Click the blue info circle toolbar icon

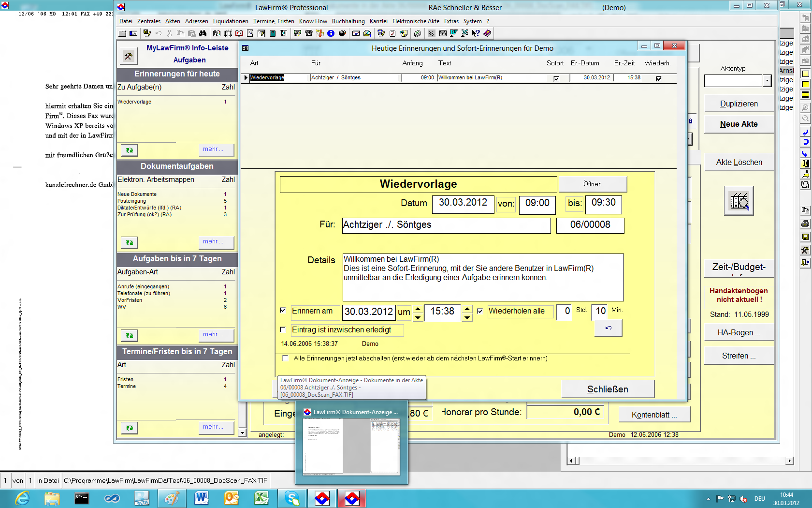click(331, 33)
